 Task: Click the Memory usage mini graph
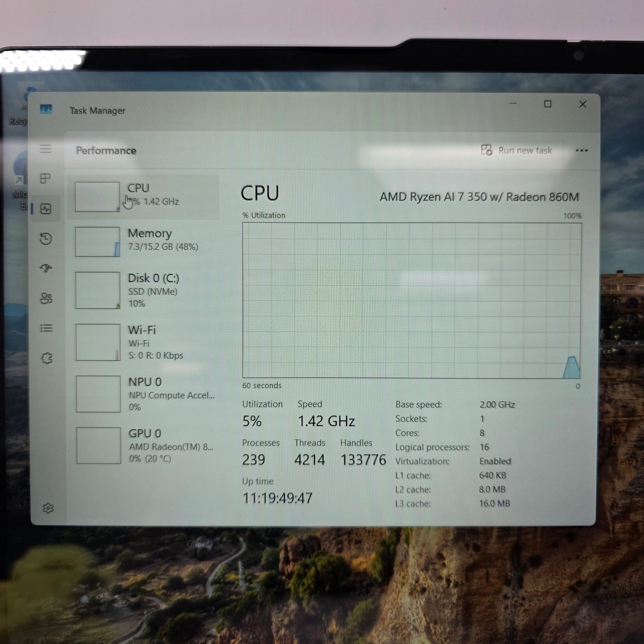coord(98,242)
